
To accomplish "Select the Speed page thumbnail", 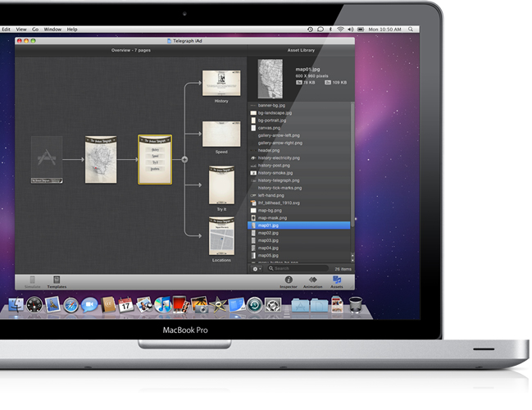I will click(x=221, y=134).
